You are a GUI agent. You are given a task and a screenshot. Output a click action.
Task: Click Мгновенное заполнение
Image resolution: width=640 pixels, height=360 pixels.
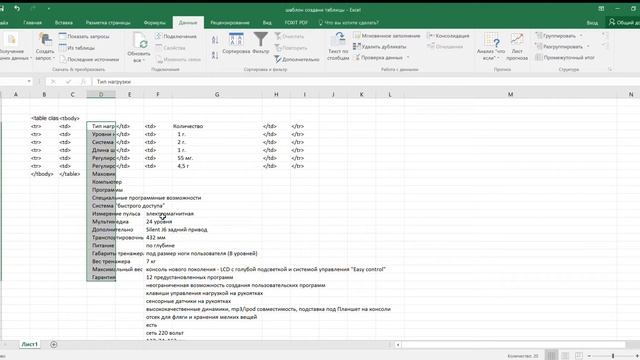click(387, 36)
